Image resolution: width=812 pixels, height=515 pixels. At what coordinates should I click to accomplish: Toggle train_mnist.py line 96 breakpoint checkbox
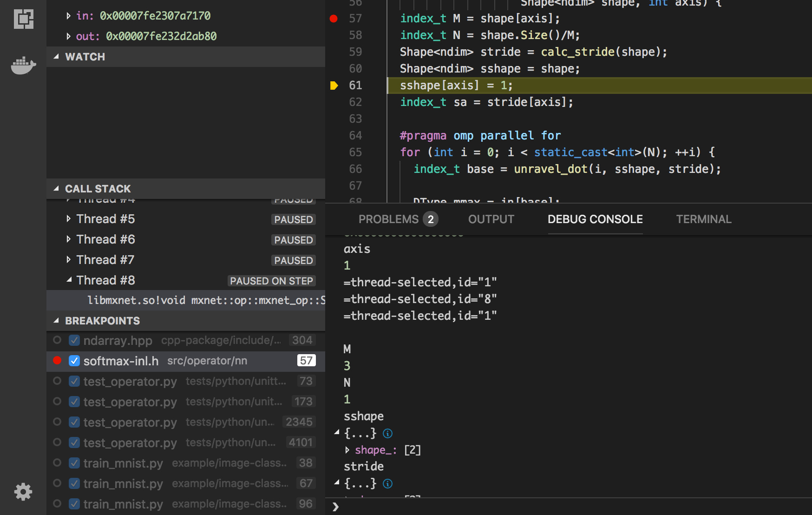point(74,504)
